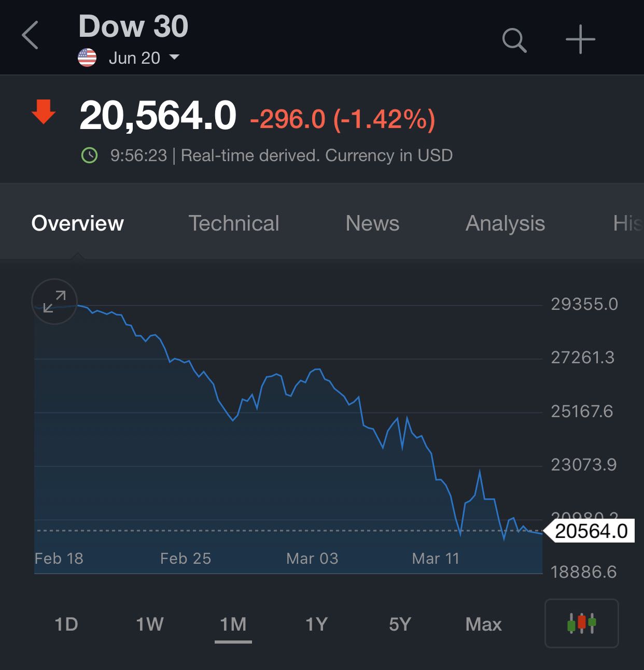Open the search magnifier icon
The height and width of the screenshot is (670, 644).
[514, 40]
